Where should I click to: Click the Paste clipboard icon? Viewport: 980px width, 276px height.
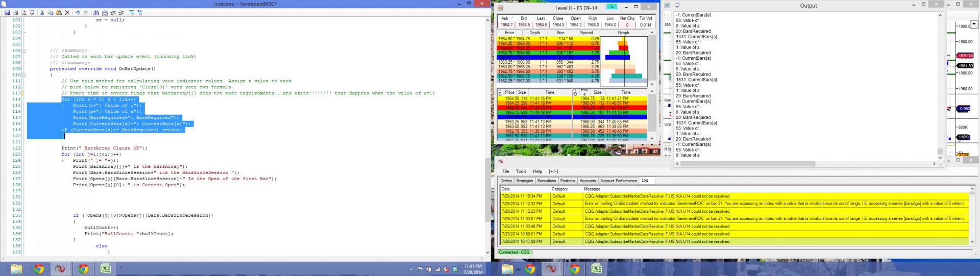pos(59,13)
